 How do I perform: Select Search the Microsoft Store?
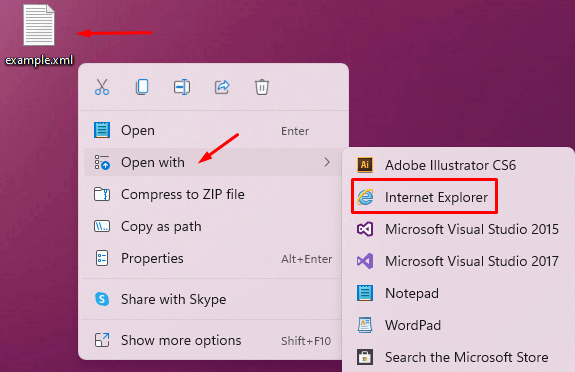point(458,357)
